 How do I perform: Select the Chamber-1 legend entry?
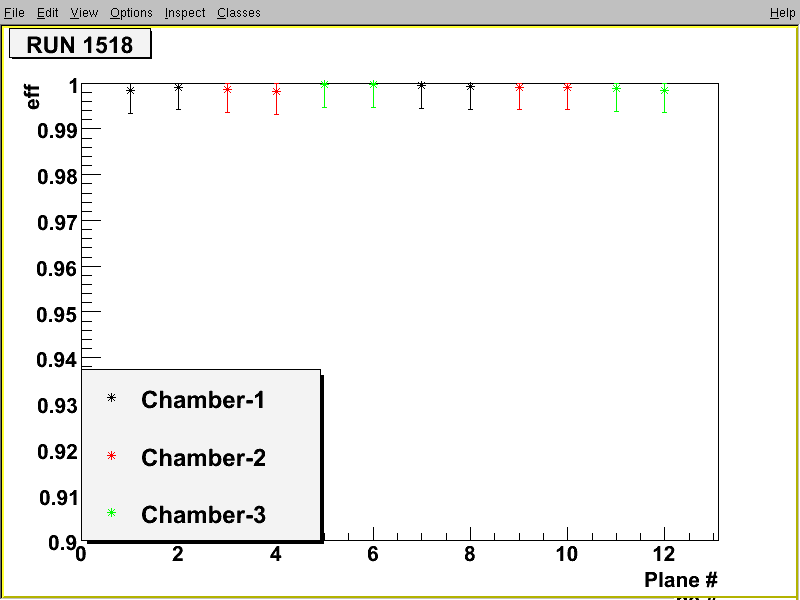click(x=203, y=399)
